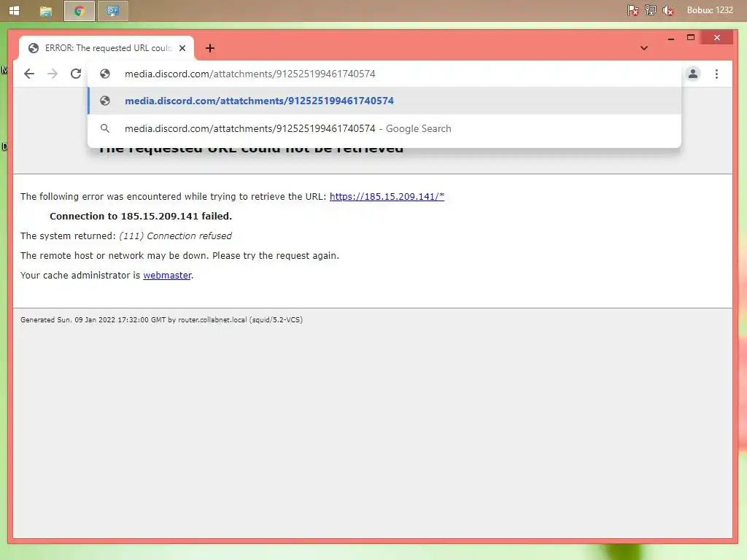Click the Bobux: 1232 counter
This screenshot has height=560, width=747.
coord(710,10)
